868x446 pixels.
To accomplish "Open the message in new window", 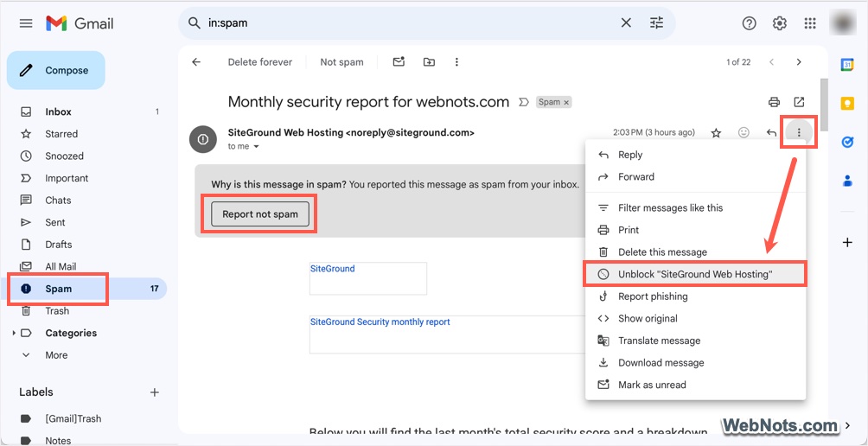I will click(x=799, y=102).
